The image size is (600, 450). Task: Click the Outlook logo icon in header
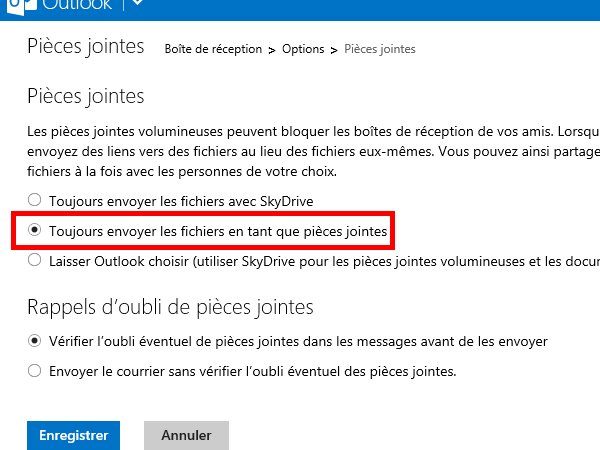click(x=22, y=6)
